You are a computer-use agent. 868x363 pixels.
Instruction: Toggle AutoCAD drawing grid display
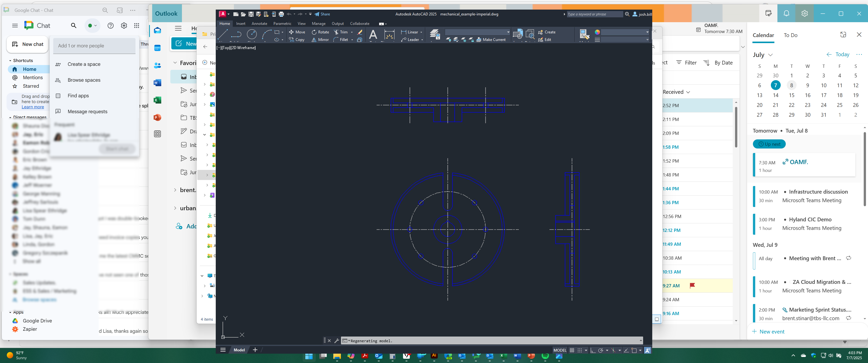coord(572,350)
